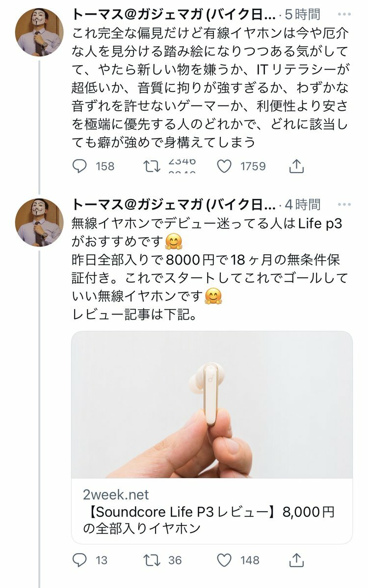Open the first tweet author's profile avatar

tap(39, 32)
